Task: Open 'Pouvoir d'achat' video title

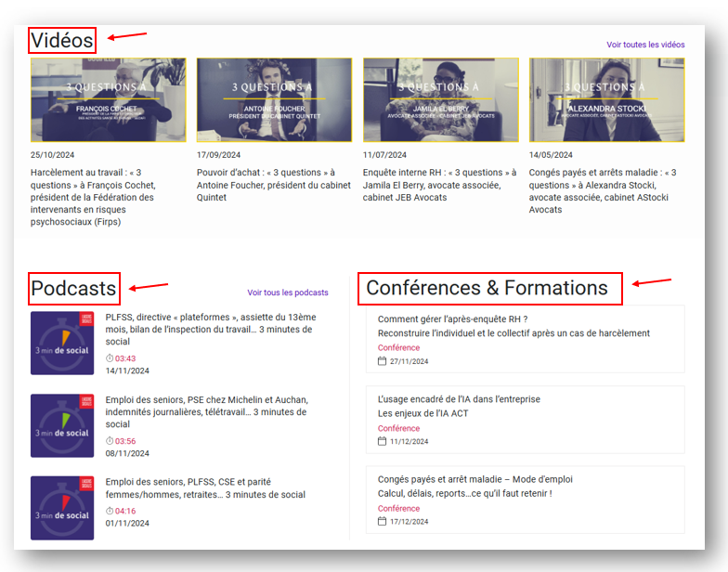Action: tap(273, 185)
